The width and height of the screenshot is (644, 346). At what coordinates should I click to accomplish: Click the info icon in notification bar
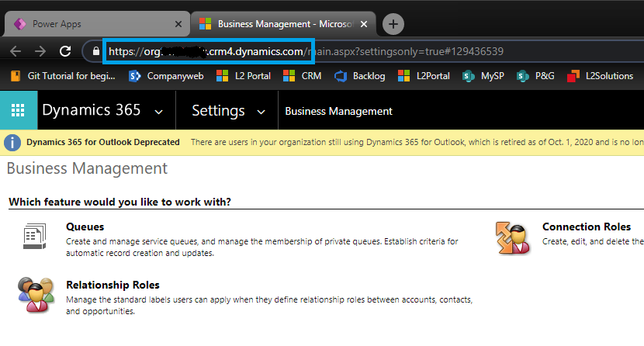(12, 143)
